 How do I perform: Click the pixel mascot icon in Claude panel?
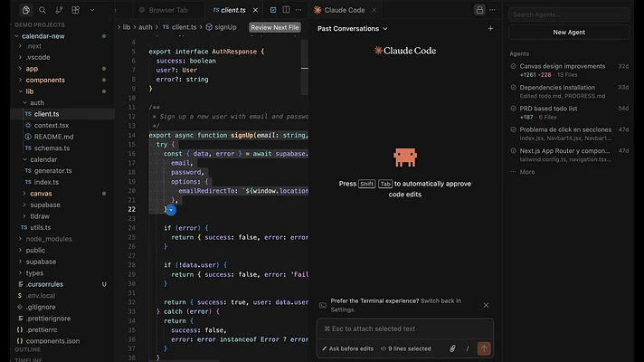(x=405, y=157)
